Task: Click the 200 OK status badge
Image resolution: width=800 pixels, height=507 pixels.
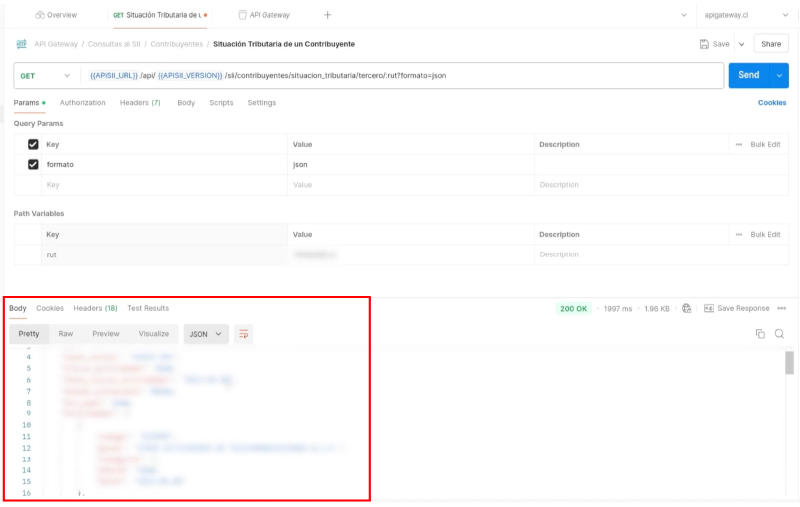Action: [x=573, y=310]
